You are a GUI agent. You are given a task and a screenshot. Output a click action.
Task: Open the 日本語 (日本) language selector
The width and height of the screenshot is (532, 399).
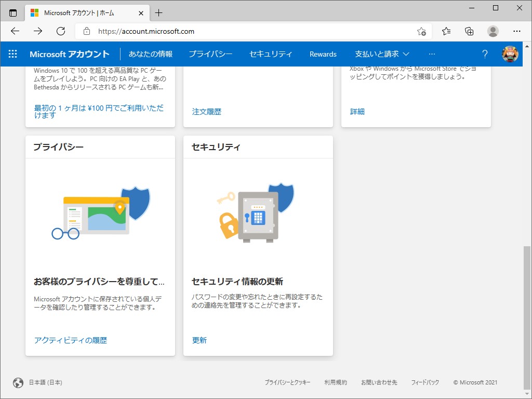pyautogui.click(x=46, y=382)
